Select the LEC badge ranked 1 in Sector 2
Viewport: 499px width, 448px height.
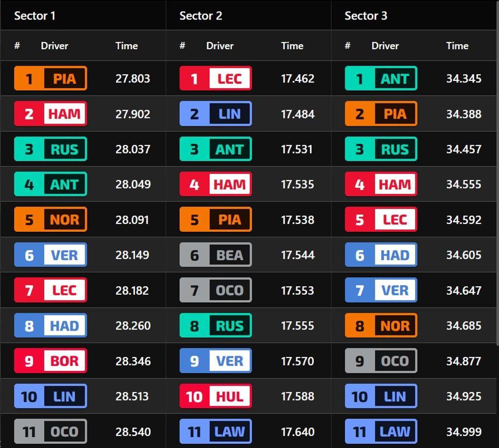click(x=216, y=78)
